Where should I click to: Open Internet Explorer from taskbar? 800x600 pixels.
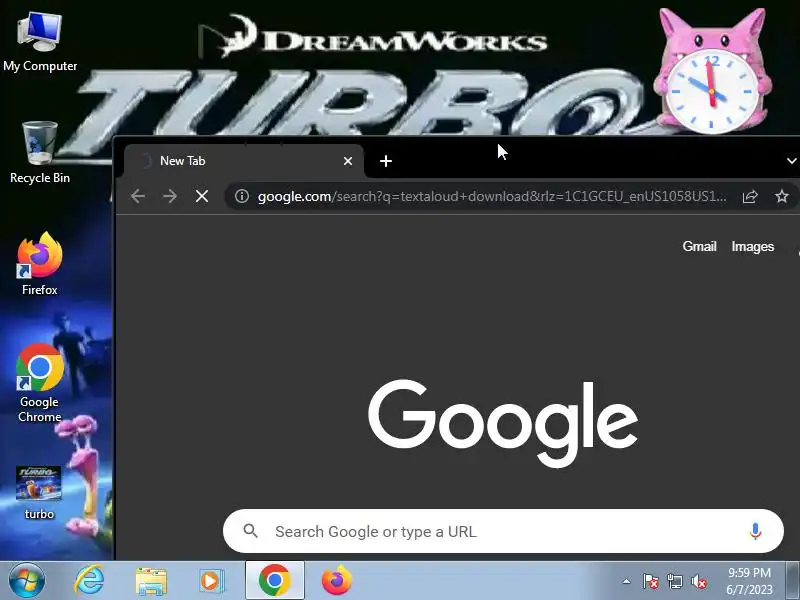coord(89,581)
